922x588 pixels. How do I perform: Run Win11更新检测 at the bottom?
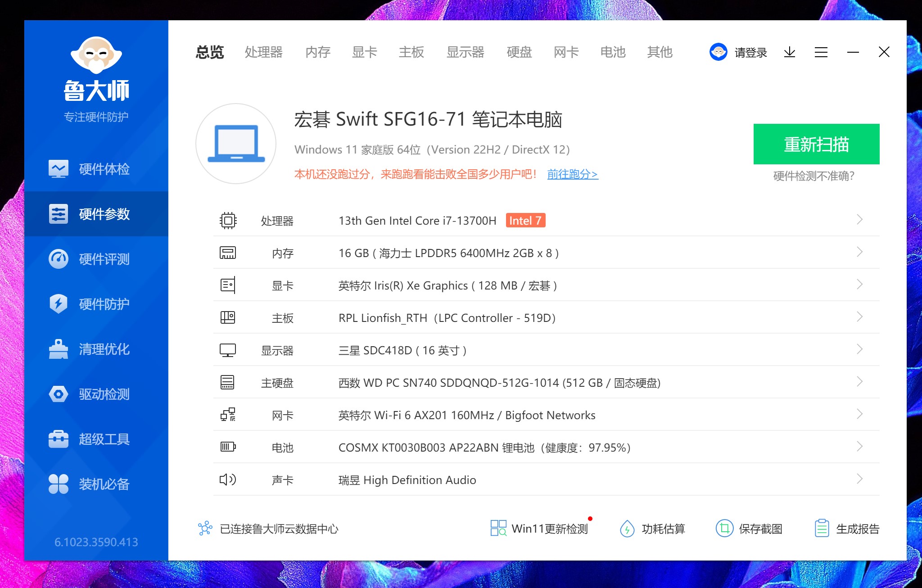[x=550, y=529]
